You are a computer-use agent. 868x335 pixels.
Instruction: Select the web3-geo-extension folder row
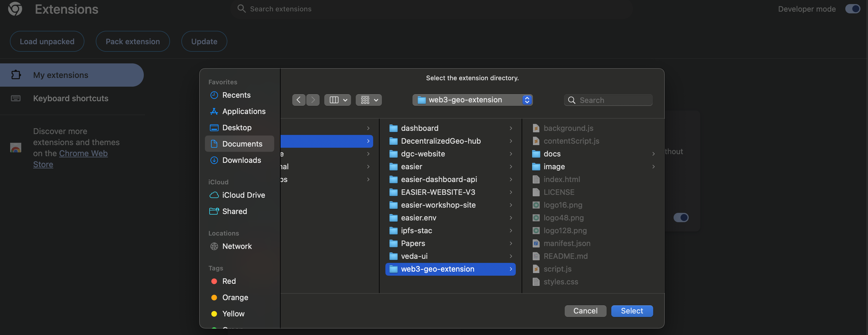click(x=451, y=269)
